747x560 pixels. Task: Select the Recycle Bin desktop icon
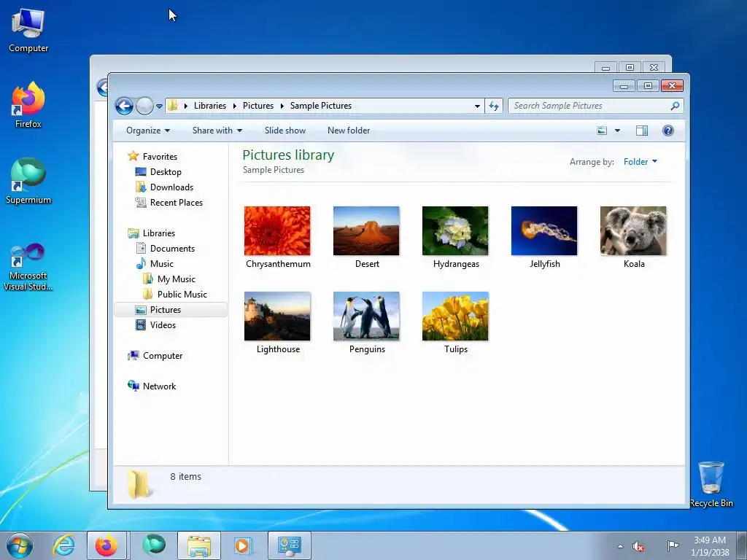click(711, 484)
